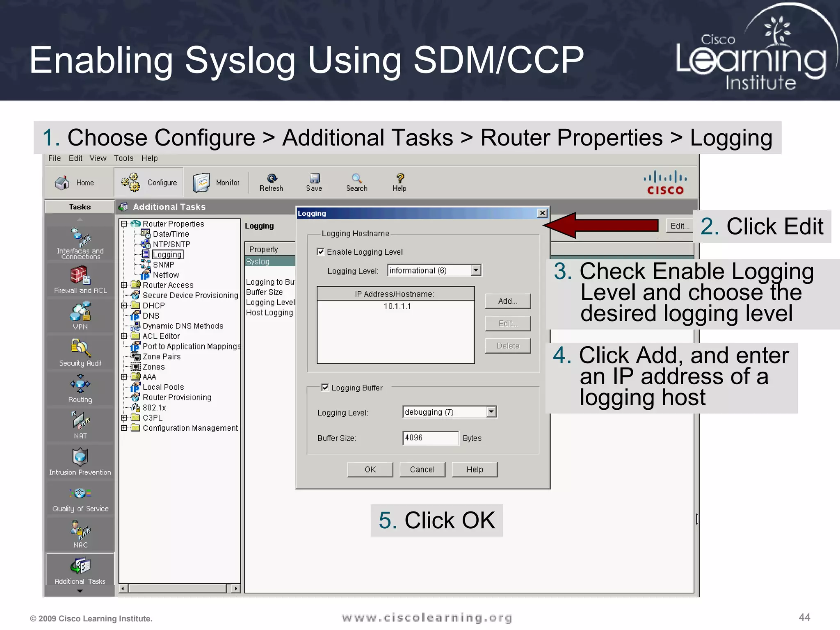Viewport: 840px width, 630px height.
Task: Select Zone Pairs tree node
Action: 161,356
